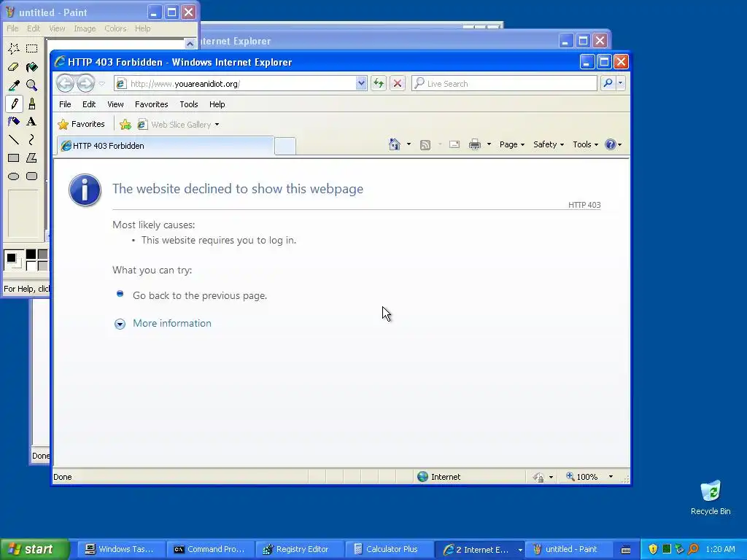This screenshot has height=560, width=747.
Task: Click the Back arrow in Internet Explorer
Action: tap(65, 83)
